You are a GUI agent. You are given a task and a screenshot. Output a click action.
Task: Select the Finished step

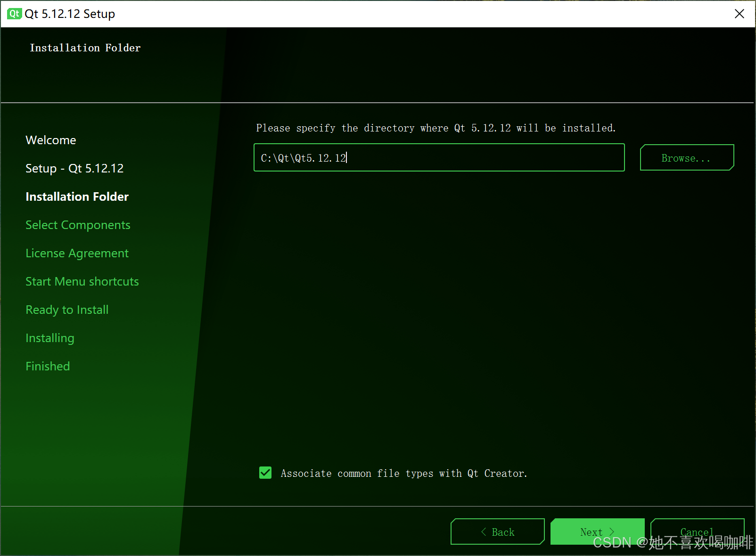click(48, 366)
